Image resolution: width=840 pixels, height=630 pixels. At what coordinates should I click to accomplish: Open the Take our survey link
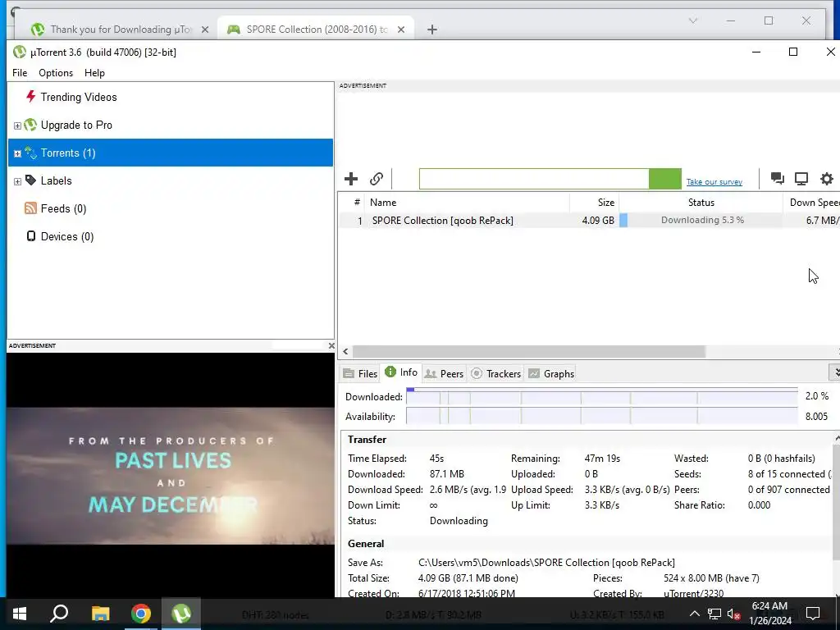click(714, 182)
